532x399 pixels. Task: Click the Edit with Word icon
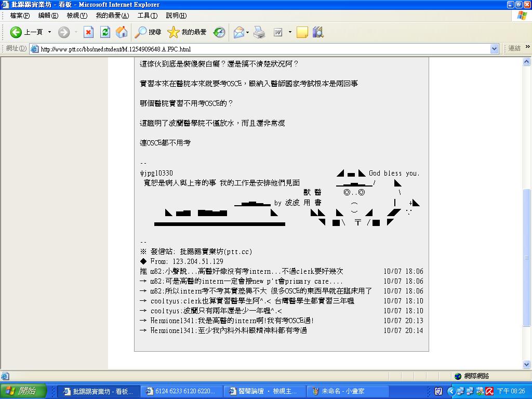point(278,32)
